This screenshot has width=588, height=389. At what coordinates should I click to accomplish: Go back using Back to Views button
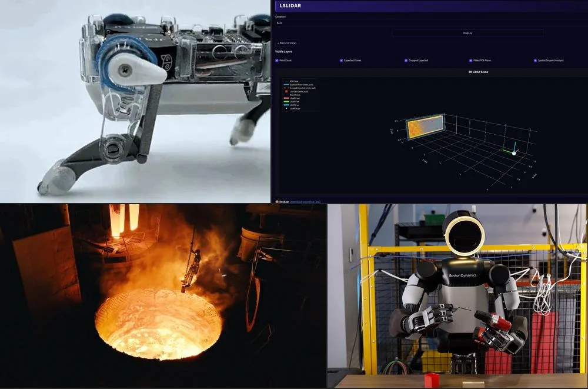pyautogui.click(x=287, y=43)
